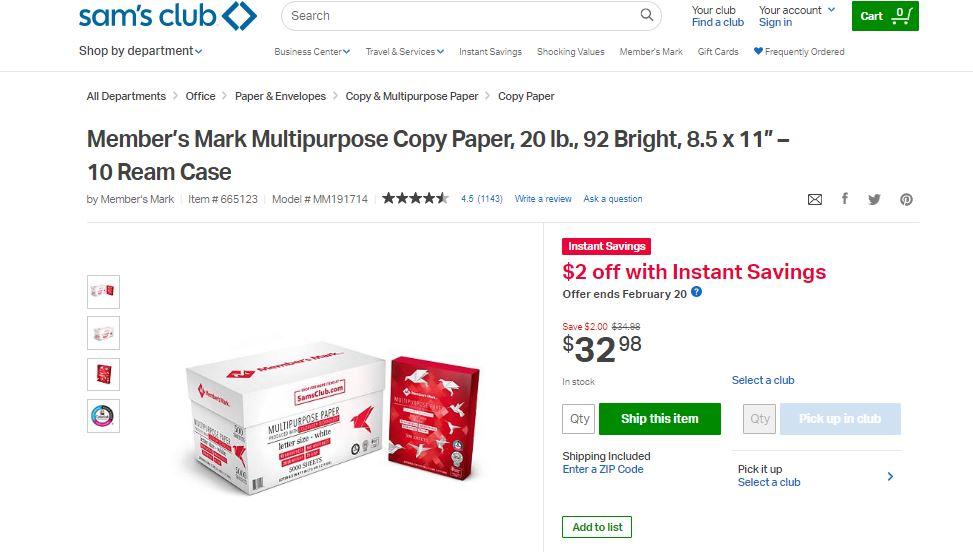
Task: Expand Shop by department menu
Action: (140, 51)
